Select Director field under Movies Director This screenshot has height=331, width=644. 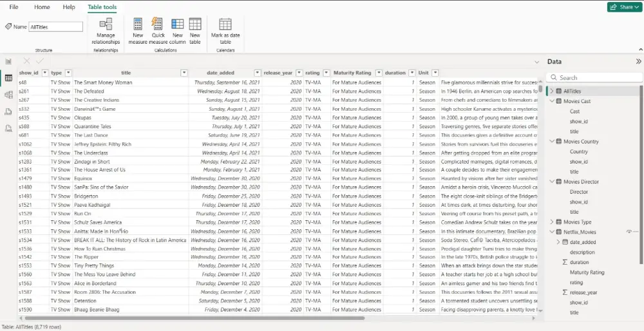[x=579, y=192]
